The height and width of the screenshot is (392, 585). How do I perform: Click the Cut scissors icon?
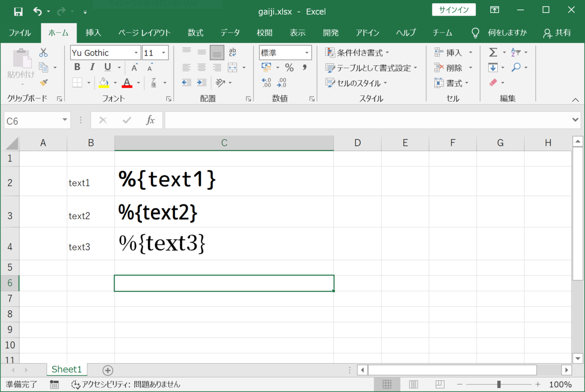(43, 52)
